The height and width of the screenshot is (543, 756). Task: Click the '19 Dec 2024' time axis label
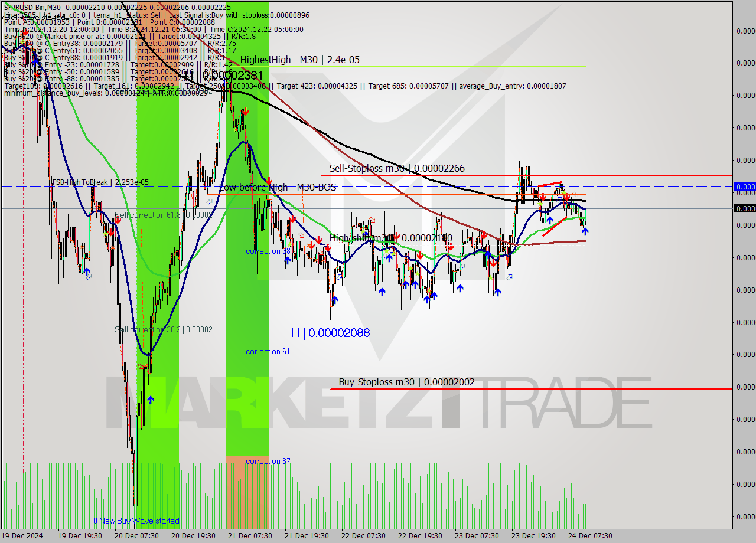coord(23,535)
